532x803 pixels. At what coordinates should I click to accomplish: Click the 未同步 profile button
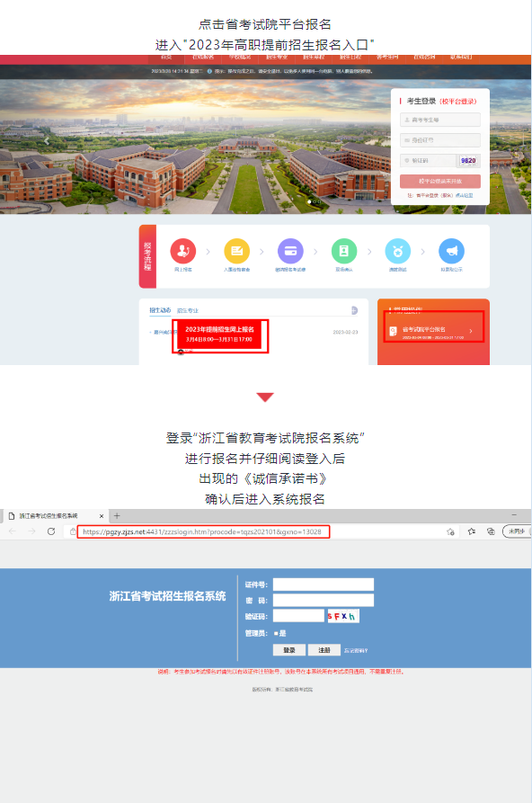click(x=517, y=531)
